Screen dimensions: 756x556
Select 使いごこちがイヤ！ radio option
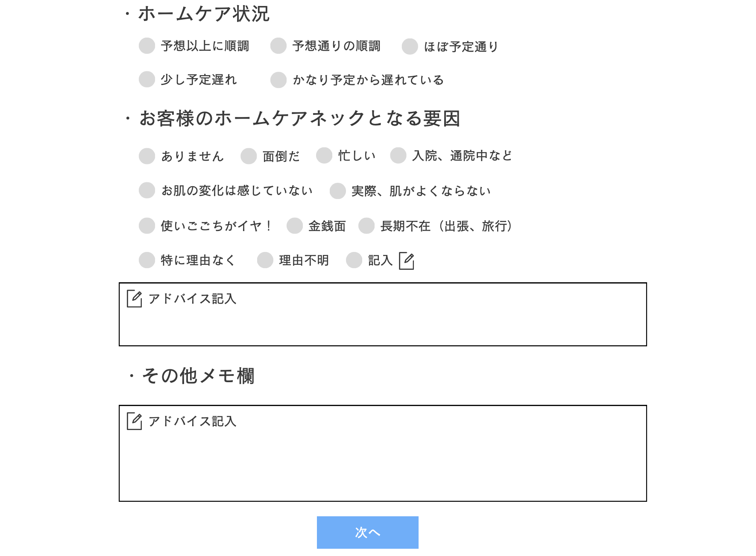tap(147, 226)
